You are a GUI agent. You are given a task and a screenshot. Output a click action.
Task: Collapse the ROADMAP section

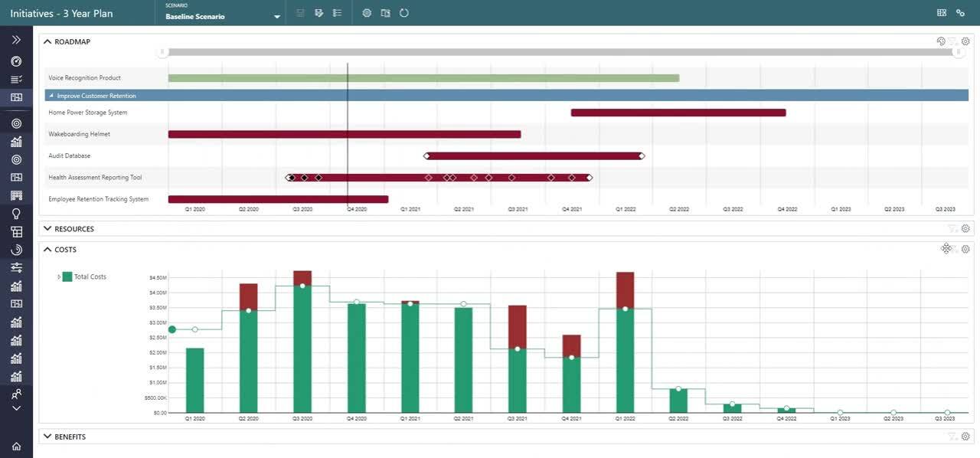47,41
